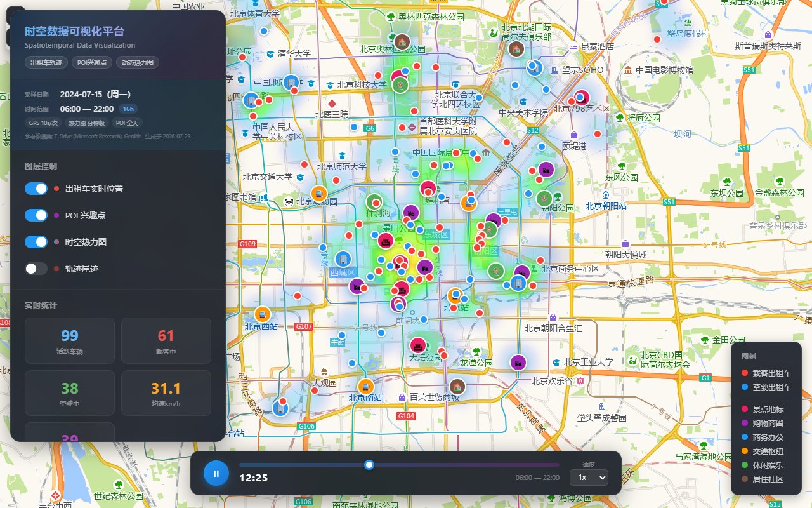Click the orange transit marker above 北京西站

pos(263,314)
